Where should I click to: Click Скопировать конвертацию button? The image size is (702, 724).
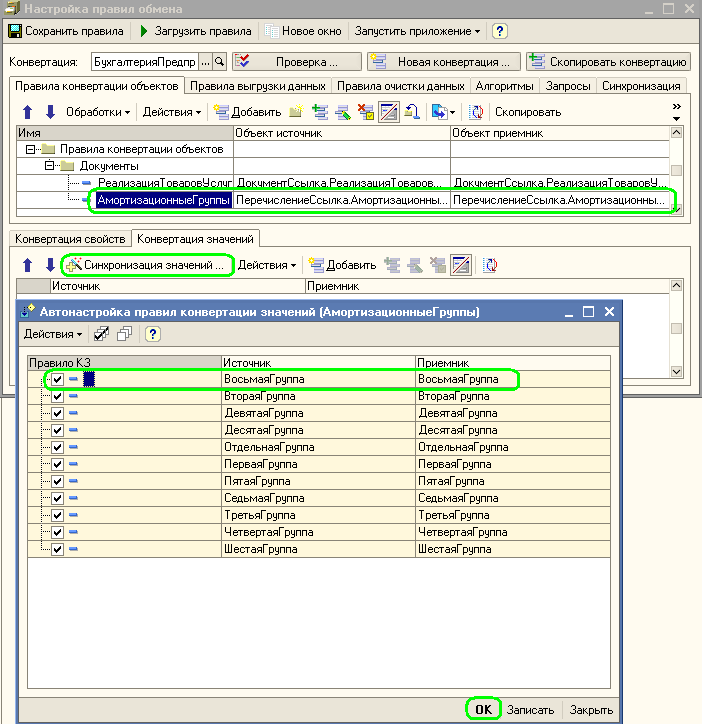608,61
